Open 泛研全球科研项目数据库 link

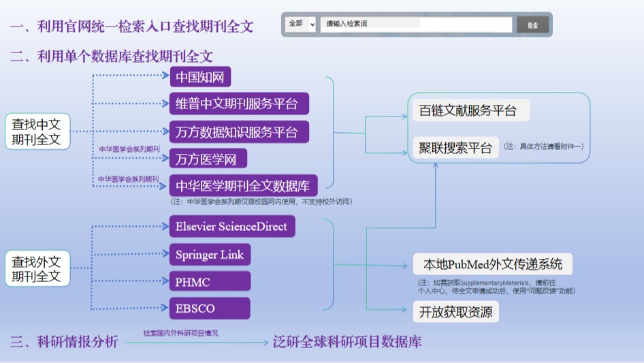pos(347,341)
